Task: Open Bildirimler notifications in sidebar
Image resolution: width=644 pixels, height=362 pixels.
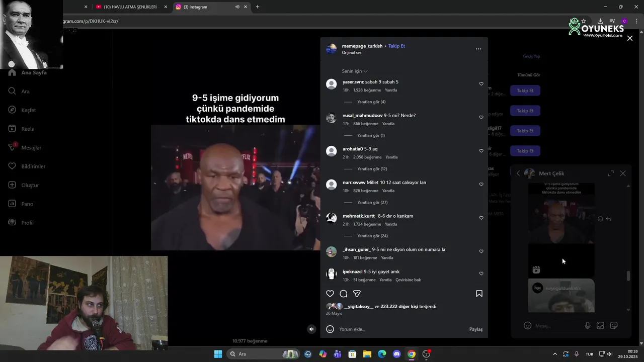Action: click(x=27, y=166)
